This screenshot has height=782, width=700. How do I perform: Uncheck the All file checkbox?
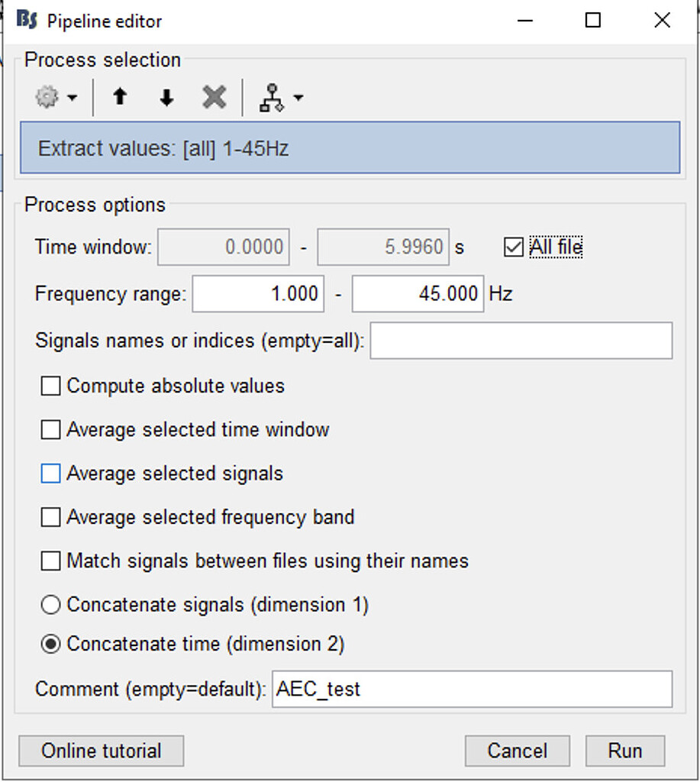click(514, 247)
